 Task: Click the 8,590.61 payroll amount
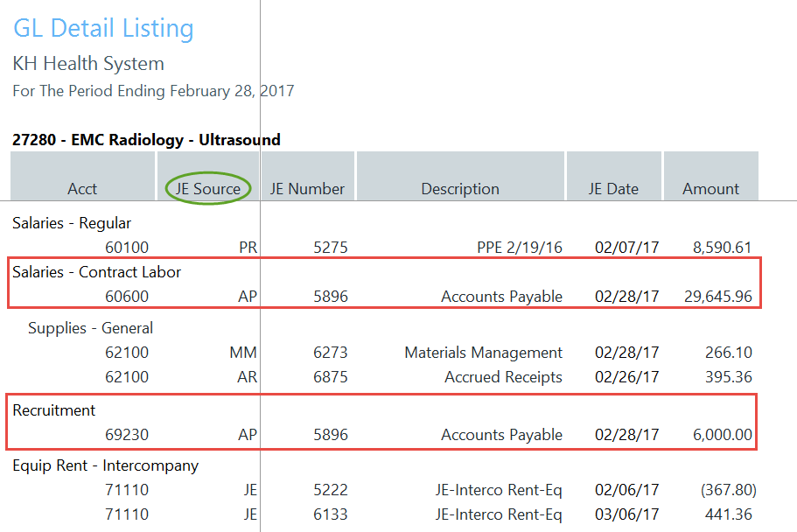pos(722,248)
